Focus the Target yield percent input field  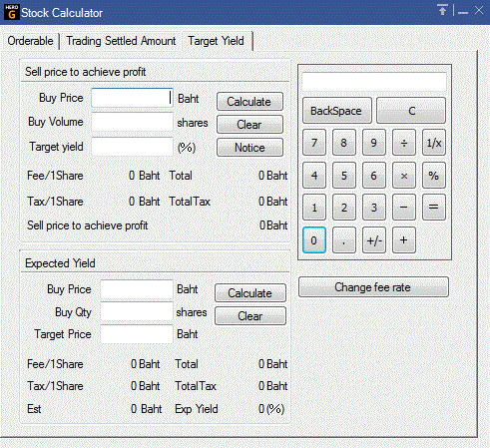pyautogui.click(x=132, y=147)
